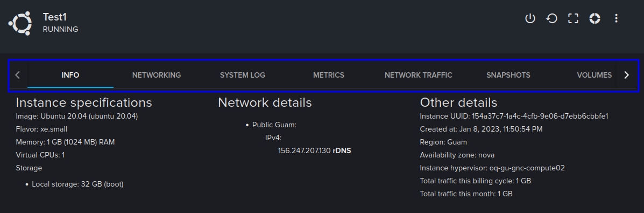
Task: Click the Instance specifications heading
Action: click(84, 102)
